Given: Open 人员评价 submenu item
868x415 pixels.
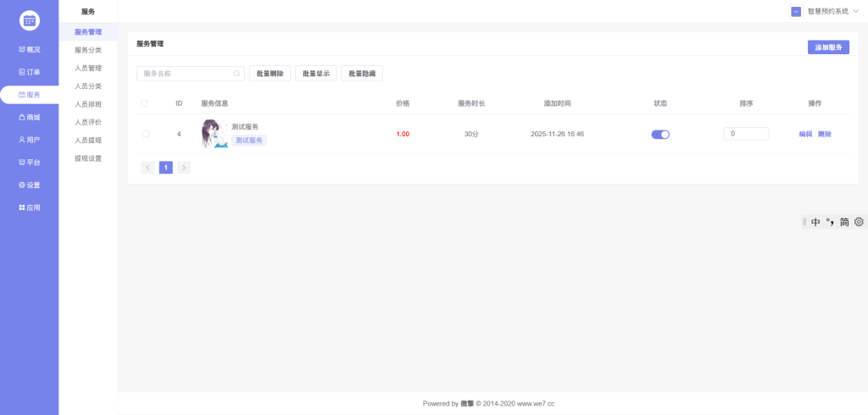Looking at the screenshot, I should click(x=88, y=122).
